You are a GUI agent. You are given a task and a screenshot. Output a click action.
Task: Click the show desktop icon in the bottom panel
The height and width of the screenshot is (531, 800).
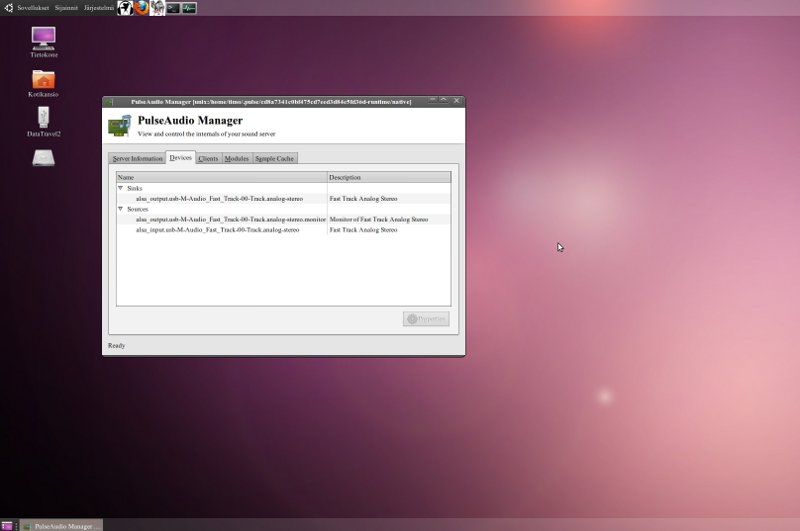click(7, 525)
